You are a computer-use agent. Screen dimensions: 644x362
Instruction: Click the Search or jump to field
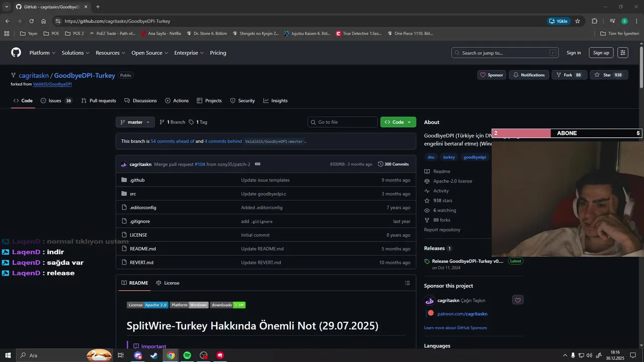coord(505,53)
